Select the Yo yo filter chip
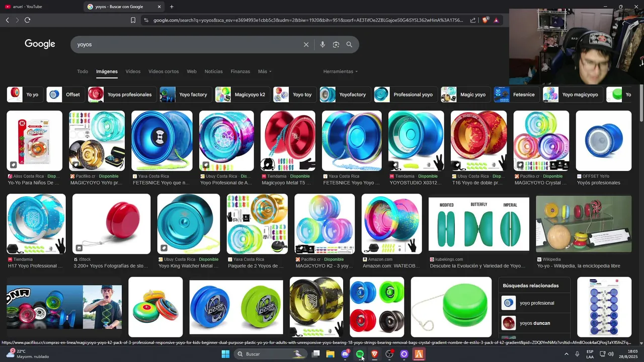 24,95
